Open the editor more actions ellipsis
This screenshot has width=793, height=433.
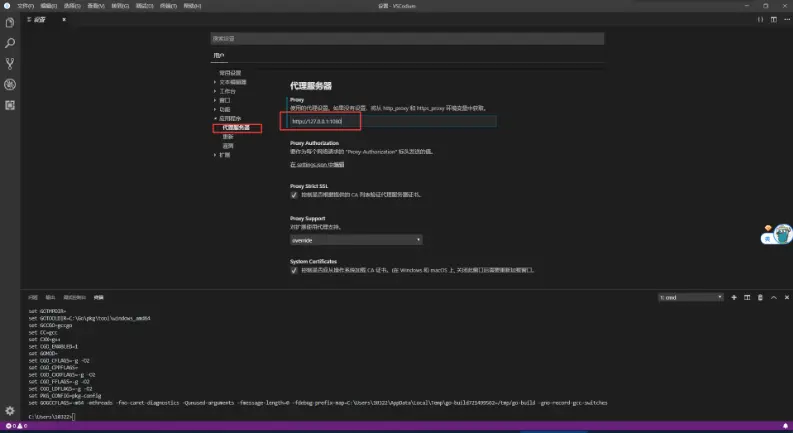tap(786, 19)
